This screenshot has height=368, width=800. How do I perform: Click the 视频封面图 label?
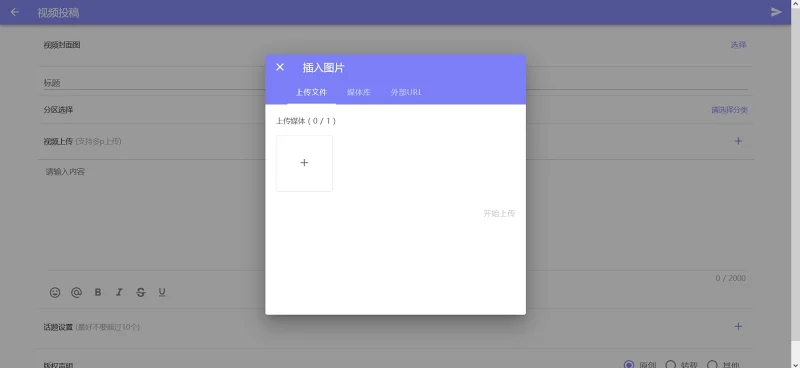pos(62,45)
